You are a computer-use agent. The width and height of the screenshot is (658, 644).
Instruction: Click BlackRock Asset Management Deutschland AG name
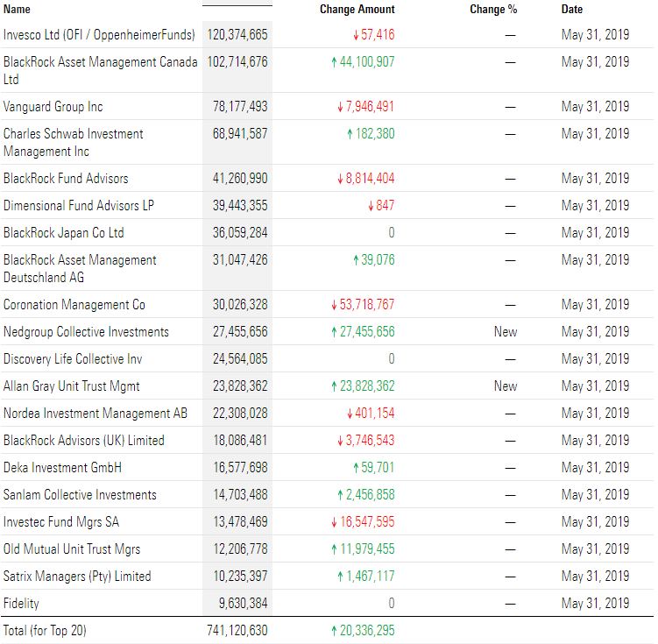pos(80,268)
